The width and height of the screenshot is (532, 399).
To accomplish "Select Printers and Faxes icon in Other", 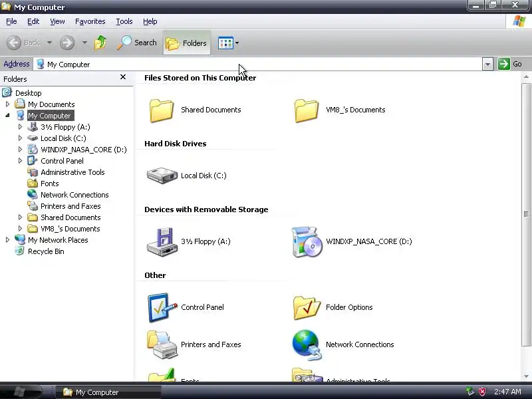I will coord(162,344).
